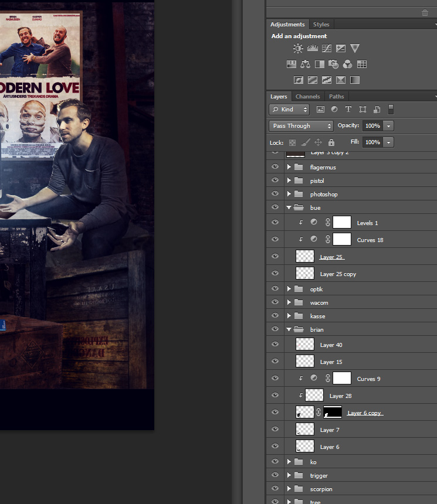
Task: Hide Layer 6 copy
Action: click(x=275, y=412)
